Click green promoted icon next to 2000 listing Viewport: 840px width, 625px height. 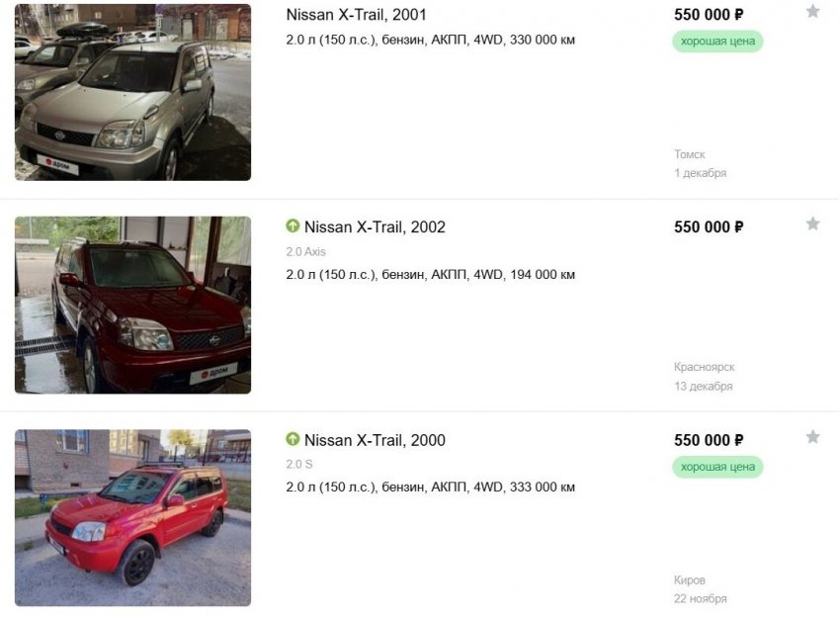tap(293, 439)
